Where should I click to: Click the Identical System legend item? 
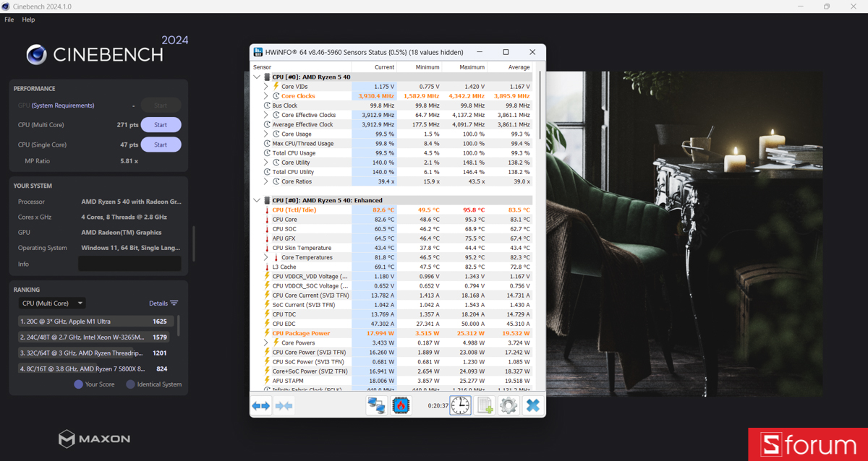pos(154,384)
